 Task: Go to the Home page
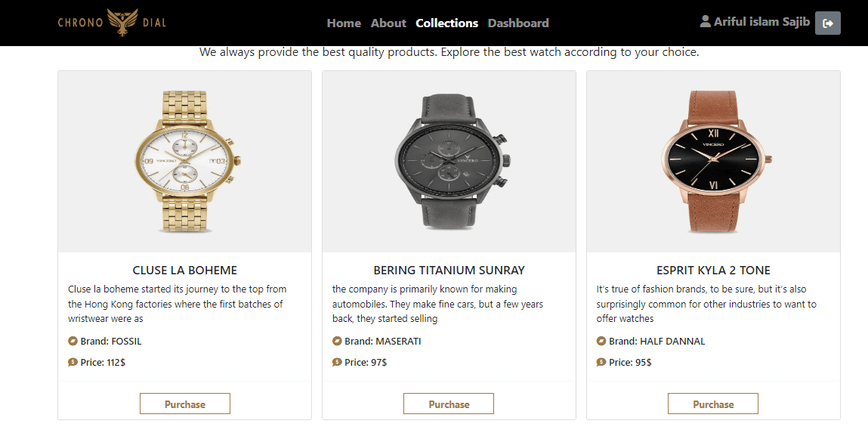pos(344,23)
